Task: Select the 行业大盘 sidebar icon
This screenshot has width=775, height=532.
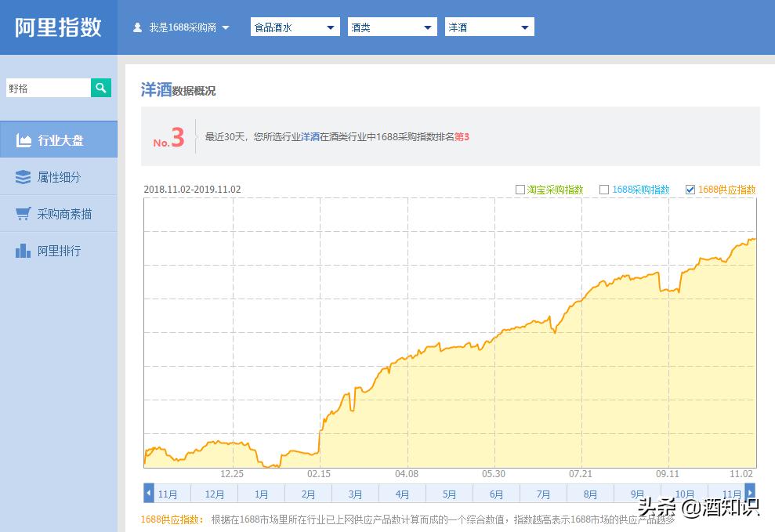Action: (24, 139)
